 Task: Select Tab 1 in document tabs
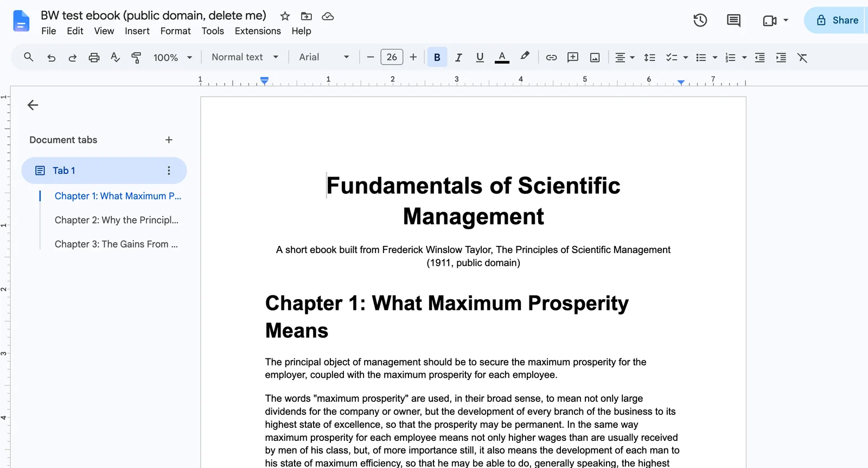(x=104, y=170)
